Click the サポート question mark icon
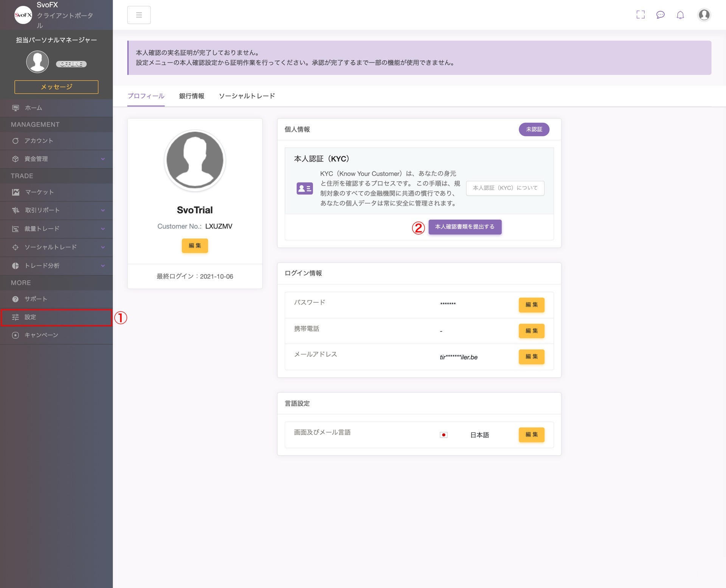The image size is (726, 588). tap(16, 299)
